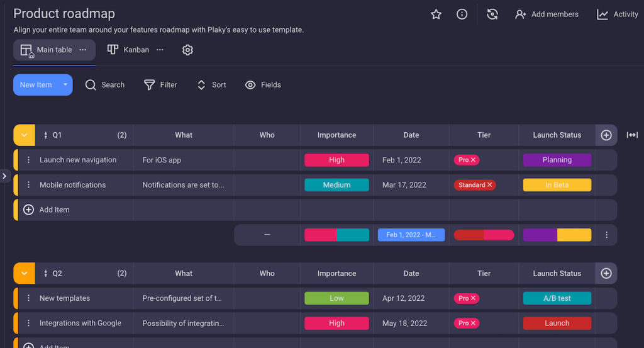Switch to the Kanban view tab
Image resolution: width=644 pixels, height=348 pixels.
[128, 50]
